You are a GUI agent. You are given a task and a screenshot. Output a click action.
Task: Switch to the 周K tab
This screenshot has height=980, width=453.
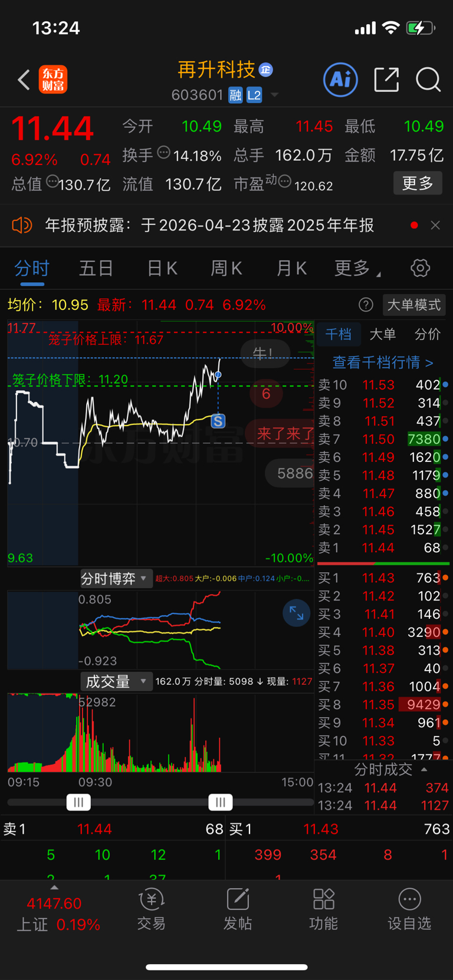226,269
